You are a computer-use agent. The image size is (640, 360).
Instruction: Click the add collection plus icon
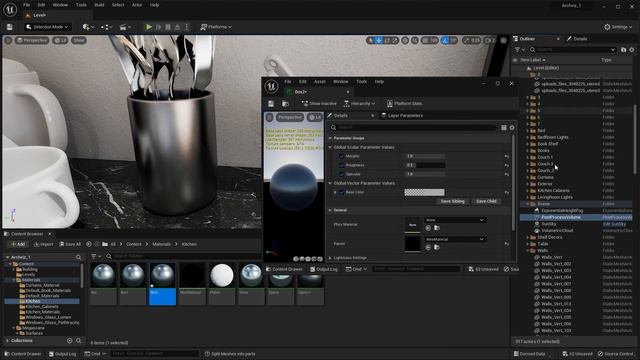point(69,340)
